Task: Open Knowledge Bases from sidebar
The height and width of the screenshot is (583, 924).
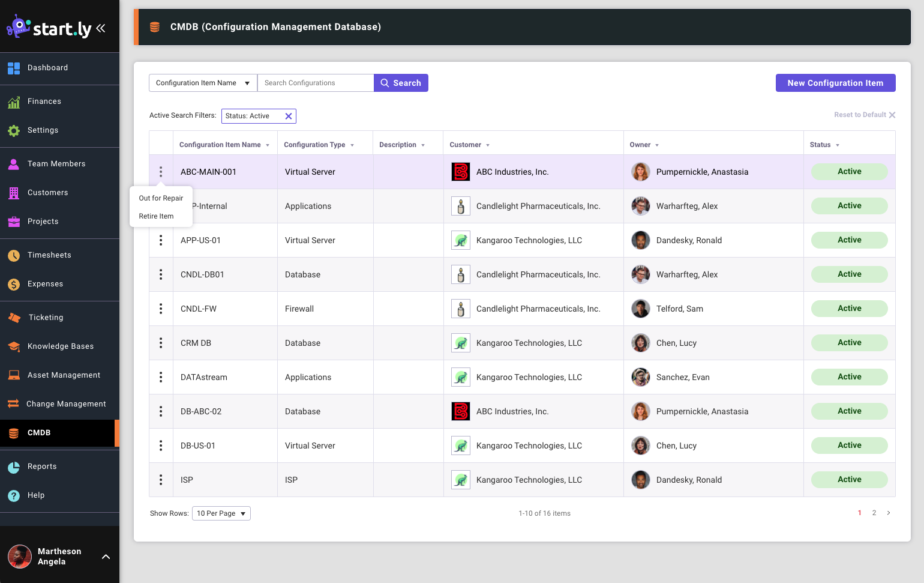Action: click(60, 346)
